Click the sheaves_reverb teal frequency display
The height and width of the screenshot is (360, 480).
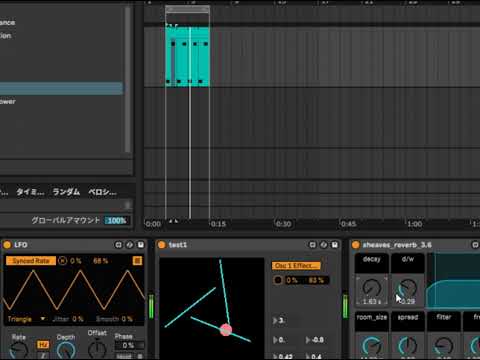[x=454, y=281]
